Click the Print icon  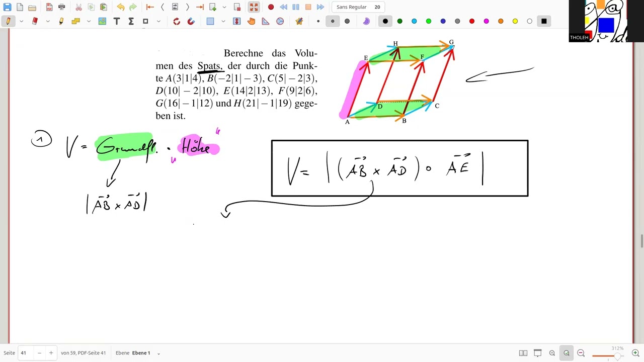61,7
